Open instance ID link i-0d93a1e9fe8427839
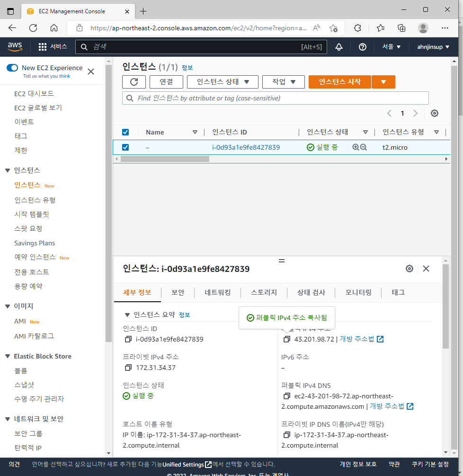Screen dimensions: 463x476 coord(246,147)
